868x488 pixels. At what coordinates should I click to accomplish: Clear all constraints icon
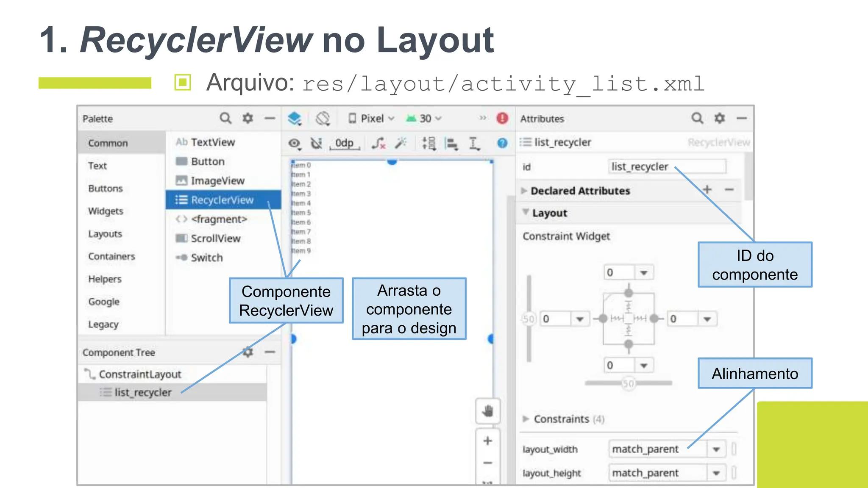[x=378, y=143]
